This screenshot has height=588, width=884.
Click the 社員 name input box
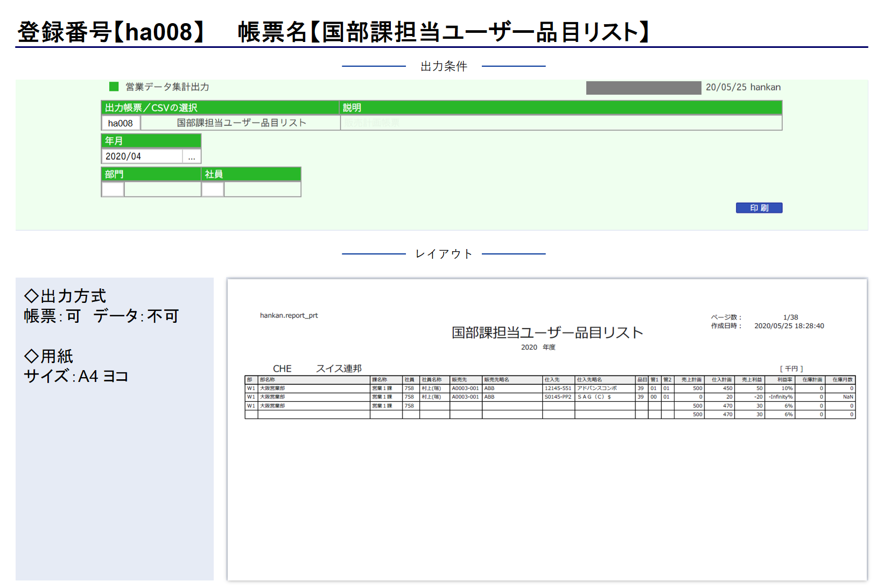(262, 189)
